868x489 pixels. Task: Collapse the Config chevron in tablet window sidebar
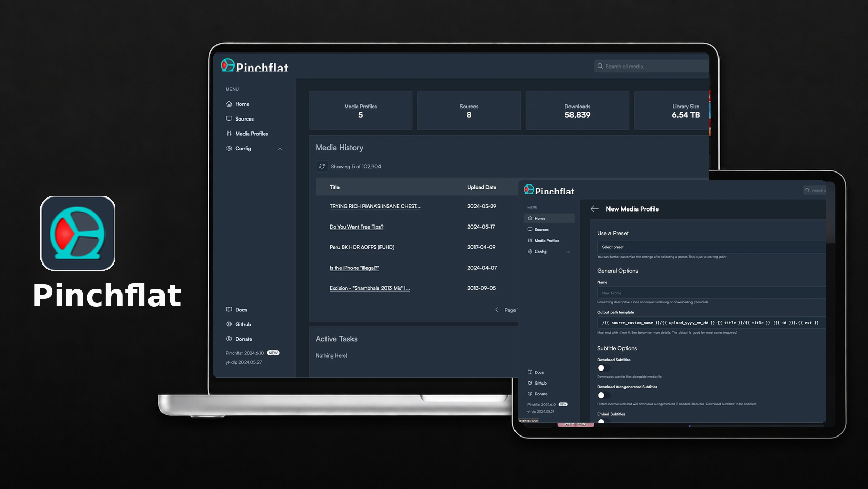[x=568, y=252]
